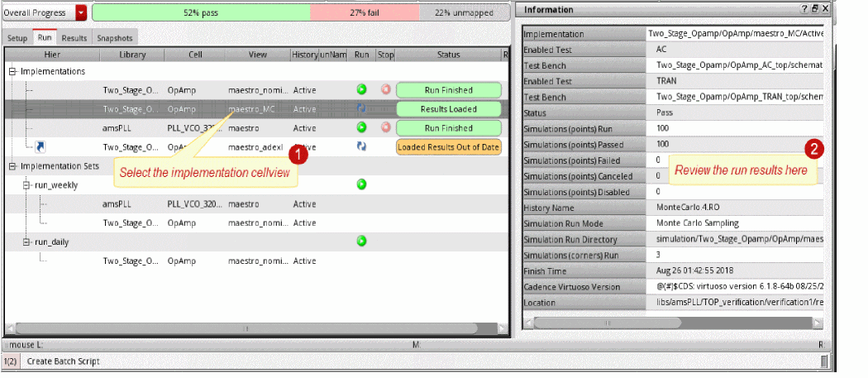Click the Results Loaded status
Image resolution: width=868 pixels, height=378 pixels.
point(448,108)
